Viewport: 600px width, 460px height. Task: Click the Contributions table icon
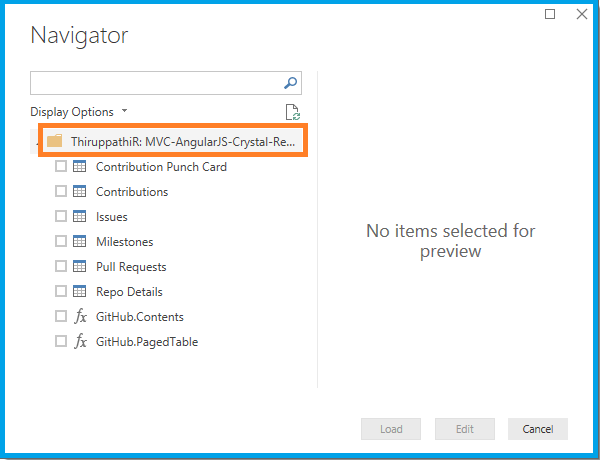[80, 192]
